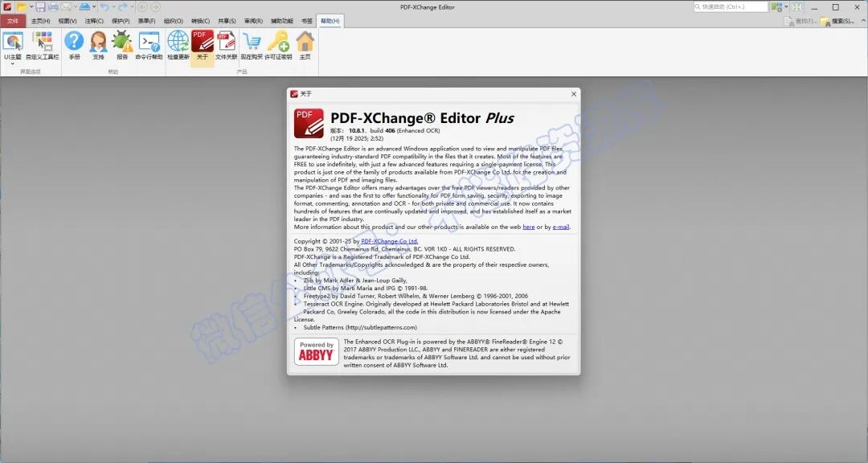Focus the 快速启动 quick launch search field

click(731, 6)
